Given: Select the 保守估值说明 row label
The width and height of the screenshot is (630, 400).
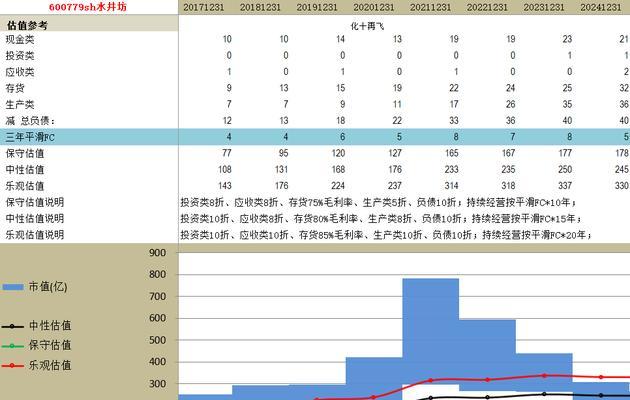Looking at the screenshot, I should click(35, 202).
